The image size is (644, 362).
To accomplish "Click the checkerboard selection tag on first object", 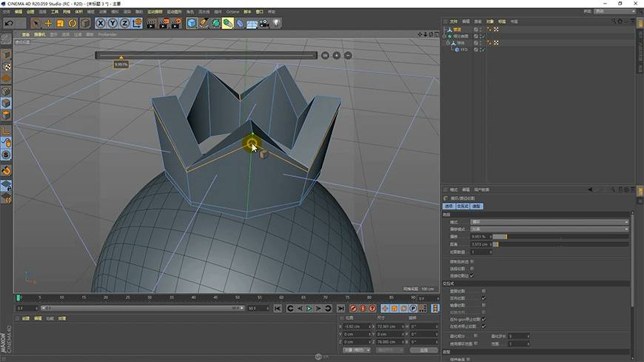I will (496, 30).
